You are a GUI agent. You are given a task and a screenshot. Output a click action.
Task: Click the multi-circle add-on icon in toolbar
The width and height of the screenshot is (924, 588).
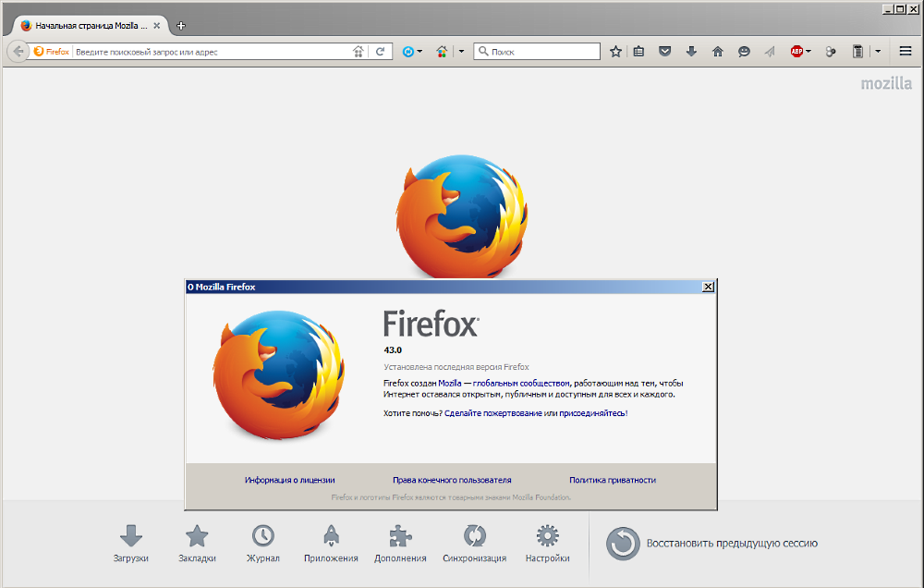tap(831, 52)
